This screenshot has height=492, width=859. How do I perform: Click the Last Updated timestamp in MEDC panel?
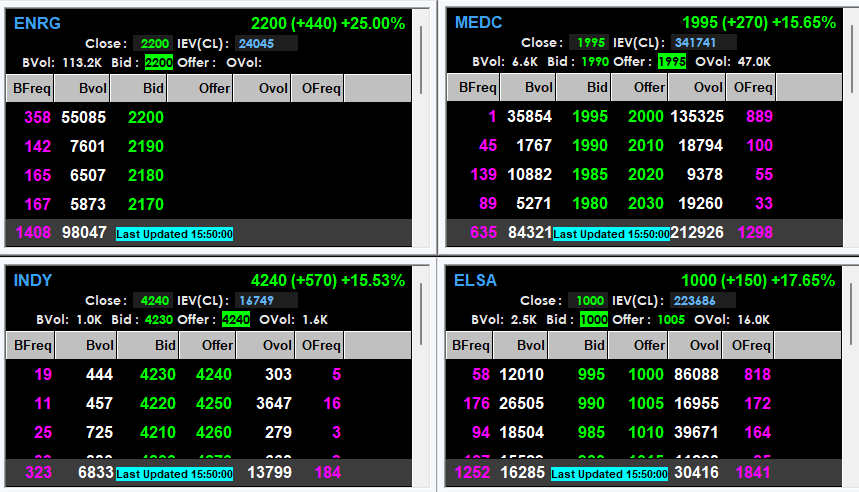[x=611, y=234]
